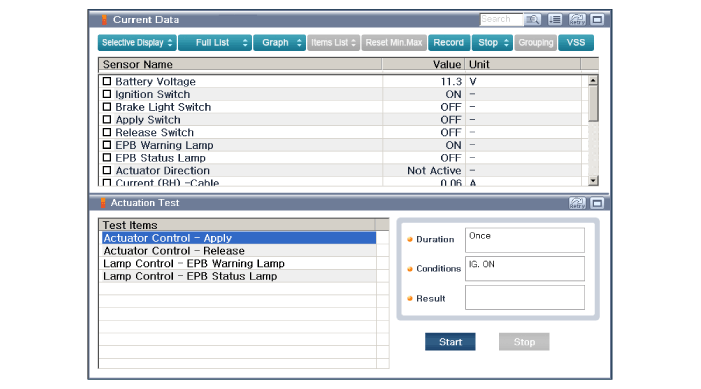Open the Stop dropdown in the toolbar
This screenshot has height=389, width=701.
pos(492,42)
